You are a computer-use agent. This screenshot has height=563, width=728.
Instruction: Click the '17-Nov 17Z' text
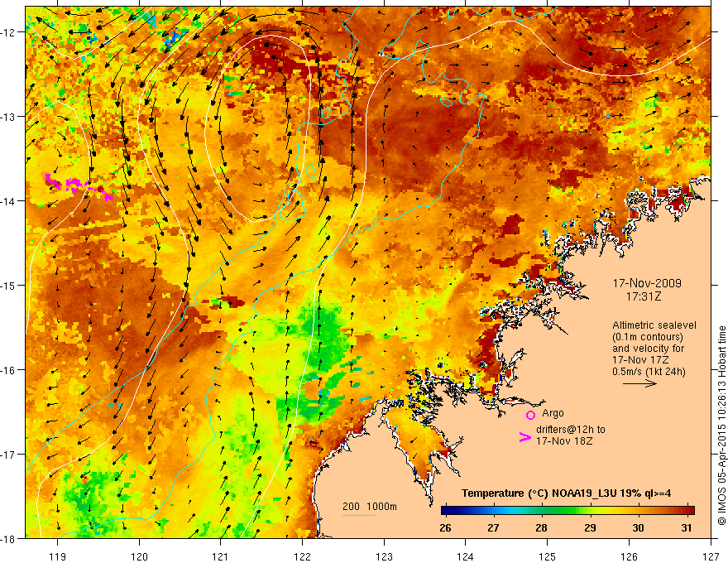click(640, 360)
